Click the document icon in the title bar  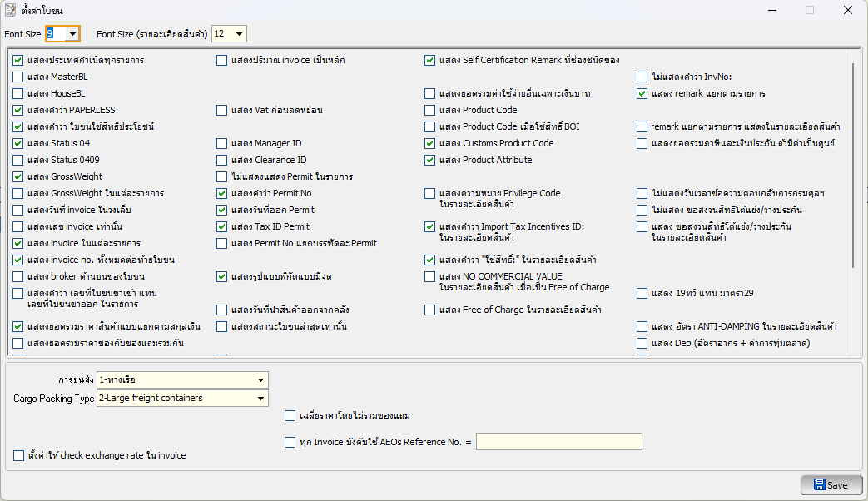pos(11,11)
